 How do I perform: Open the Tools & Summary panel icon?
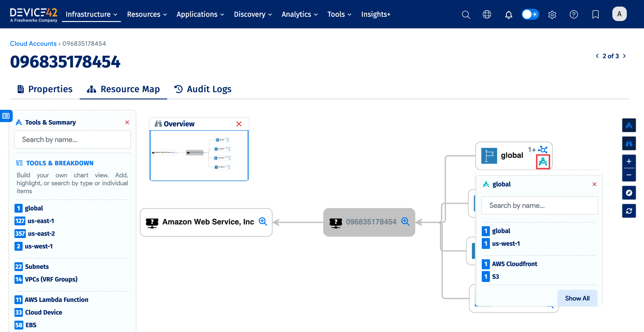(x=629, y=125)
